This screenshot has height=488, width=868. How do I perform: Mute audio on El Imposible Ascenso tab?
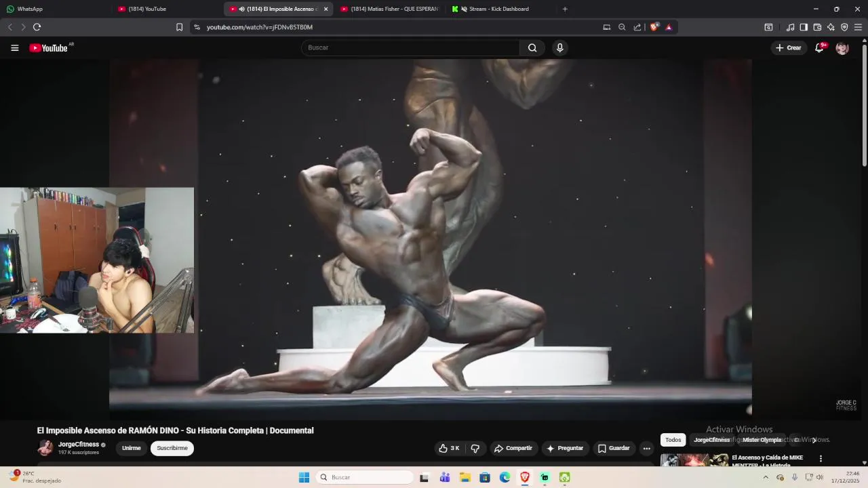(x=241, y=9)
